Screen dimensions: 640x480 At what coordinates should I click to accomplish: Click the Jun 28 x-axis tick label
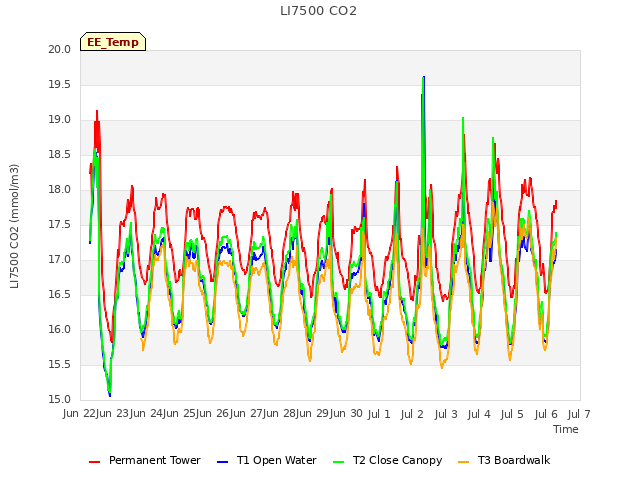pos(279,414)
